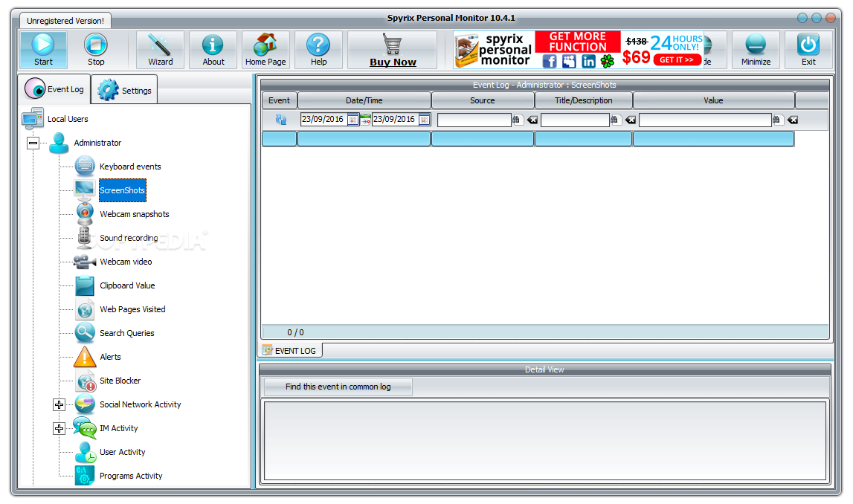853x504 pixels.
Task: Open the Wizard
Action: pos(161,50)
